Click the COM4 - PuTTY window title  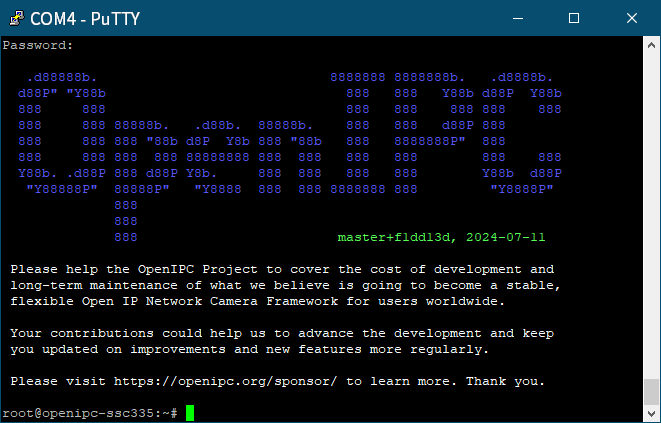(85, 19)
